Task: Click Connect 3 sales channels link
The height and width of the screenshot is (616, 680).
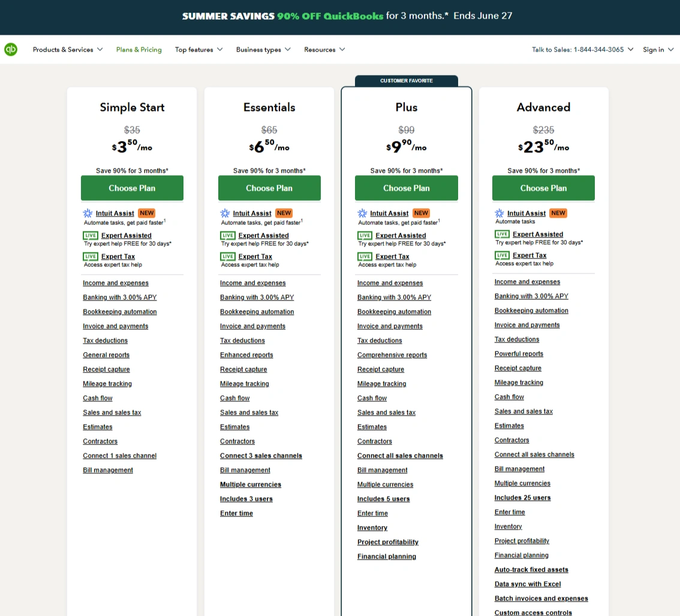Action: (x=261, y=455)
